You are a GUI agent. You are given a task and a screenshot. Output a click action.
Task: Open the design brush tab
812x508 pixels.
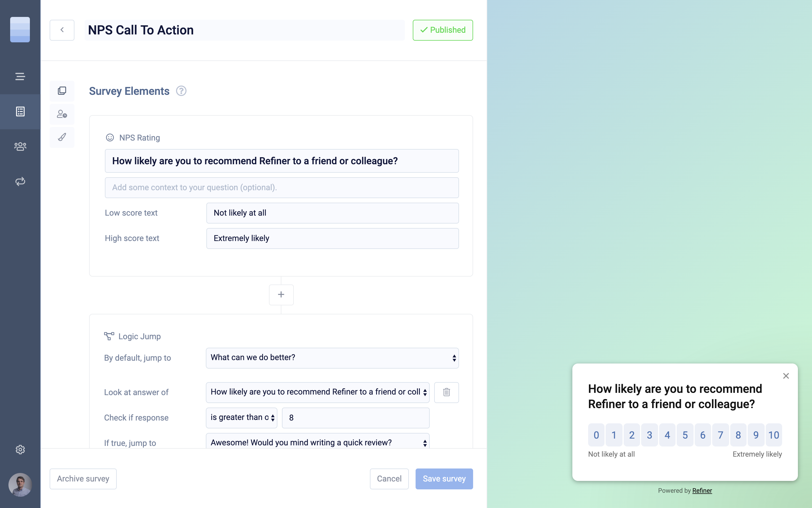pyautogui.click(x=62, y=137)
